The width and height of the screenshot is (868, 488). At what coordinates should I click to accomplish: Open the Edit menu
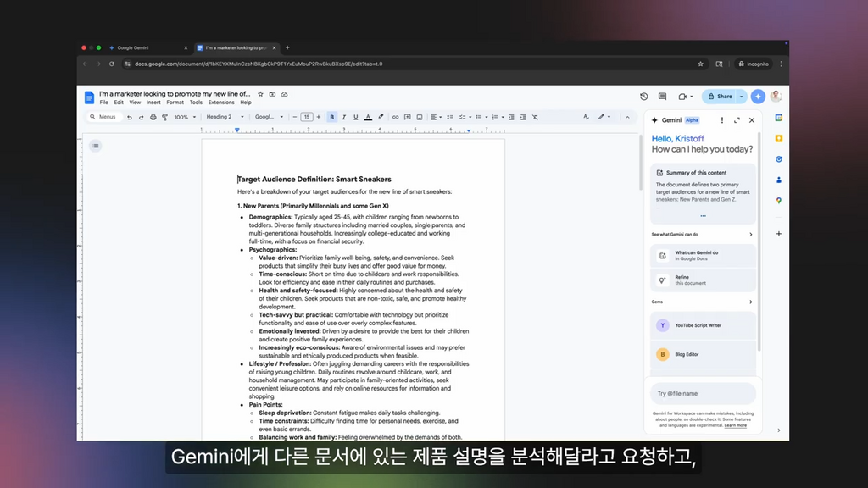click(119, 103)
